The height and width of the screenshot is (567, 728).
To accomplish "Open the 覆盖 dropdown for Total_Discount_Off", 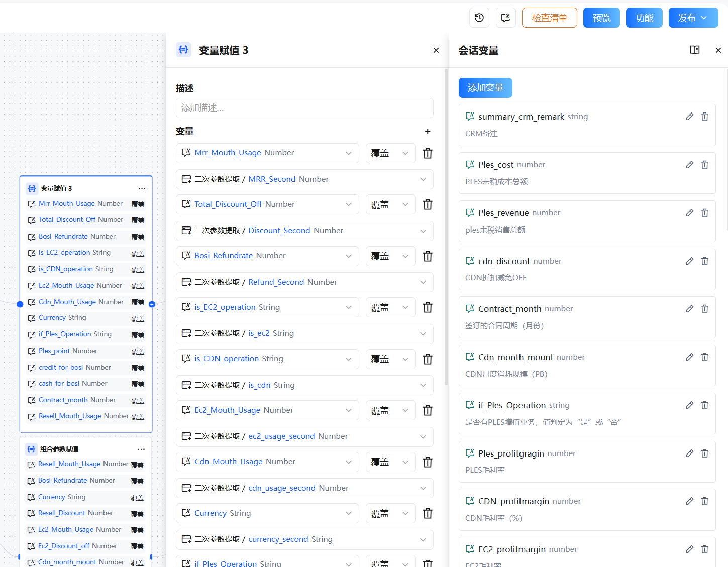I will pyautogui.click(x=390, y=204).
